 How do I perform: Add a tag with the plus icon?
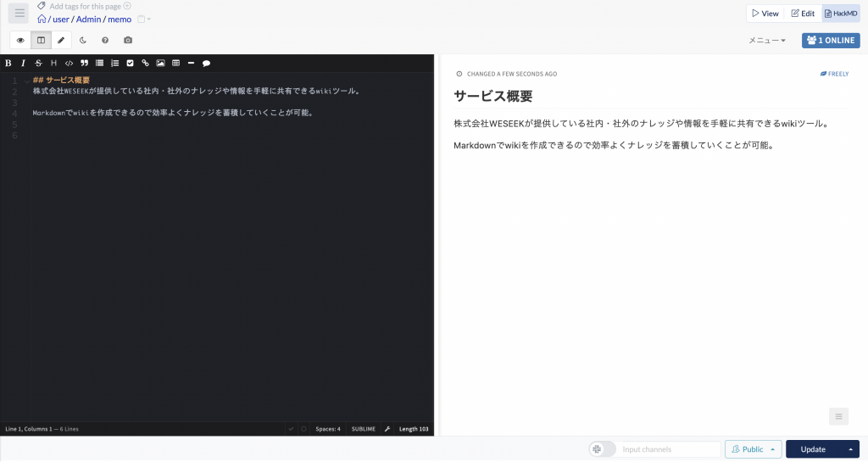click(127, 6)
